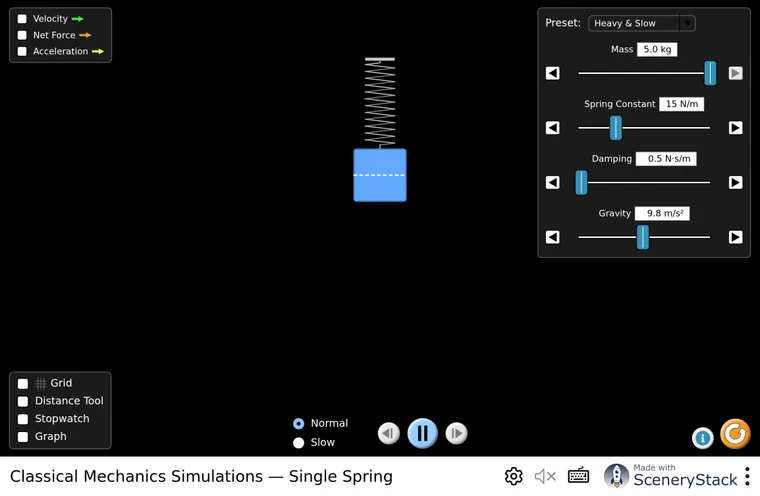This screenshot has width=760, height=496.
Task: Decrease Spring Constant with left arrow
Action: click(x=553, y=128)
